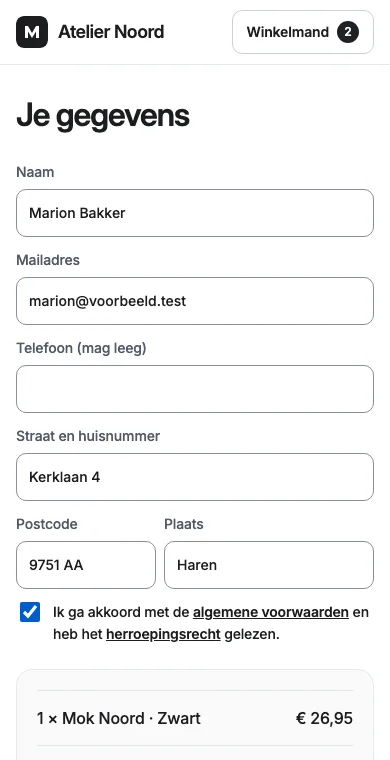
Task: Click the Postcode label
Action: [x=47, y=524]
